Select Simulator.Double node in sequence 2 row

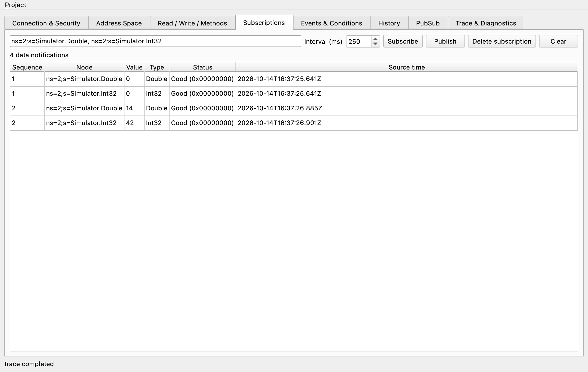click(x=84, y=108)
